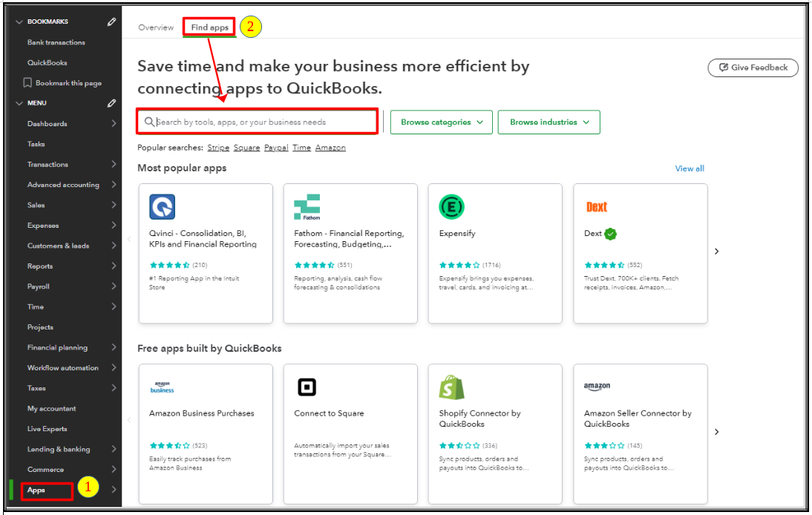Expand the Customers & leads chevron
This screenshot has height=515, width=812.
pyautogui.click(x=114, y=246)
